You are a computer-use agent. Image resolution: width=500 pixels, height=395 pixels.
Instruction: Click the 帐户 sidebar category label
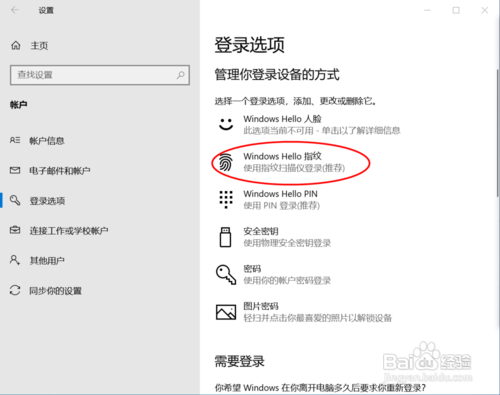point(18,105)
